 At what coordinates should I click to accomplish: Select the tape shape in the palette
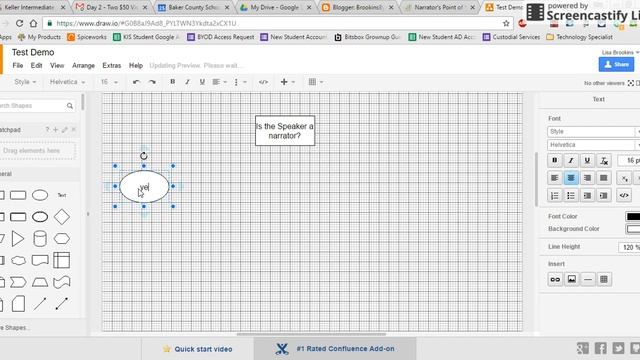[62, 282]
